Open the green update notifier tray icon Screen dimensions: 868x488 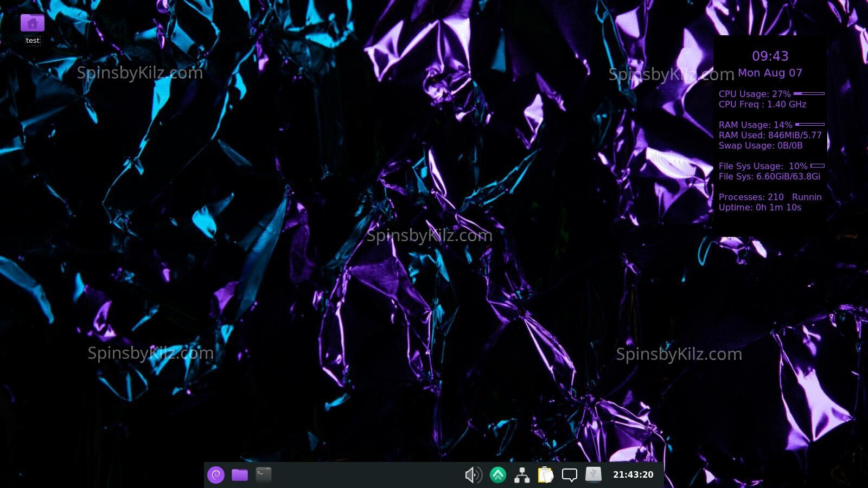pos(498,475)
